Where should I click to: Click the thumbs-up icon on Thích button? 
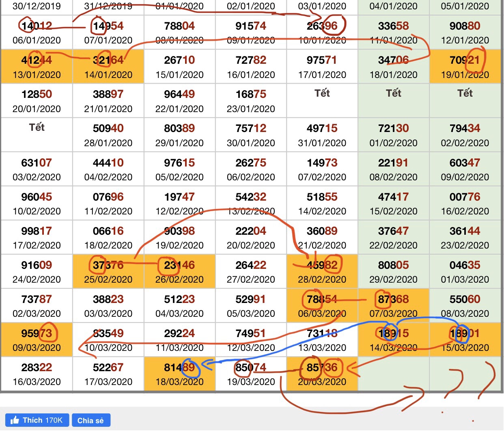[15, 420]
